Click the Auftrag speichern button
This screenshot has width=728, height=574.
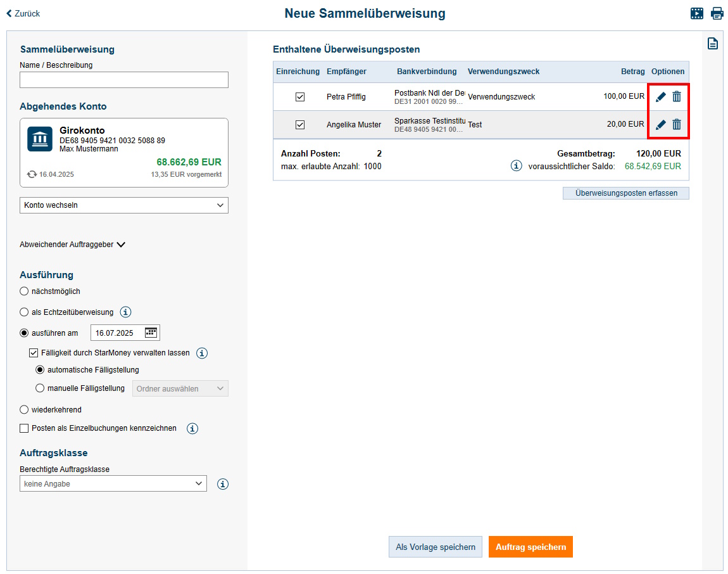pyautogui.click(x=530, y=547)
